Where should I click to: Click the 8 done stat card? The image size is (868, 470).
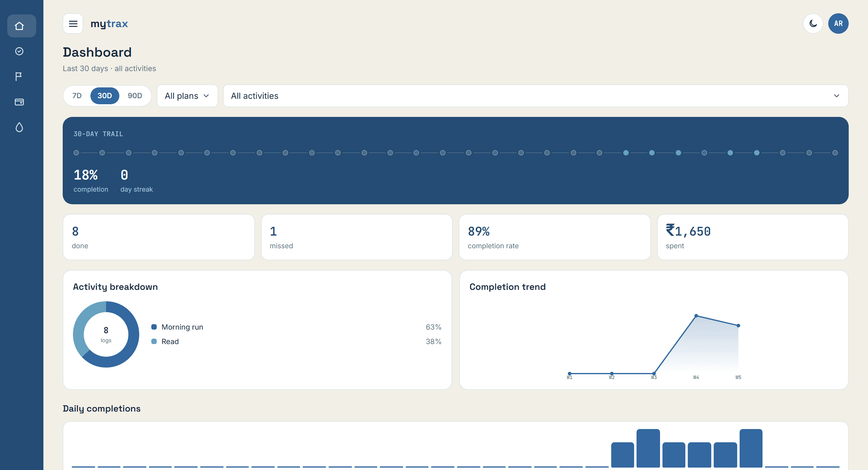159,237
